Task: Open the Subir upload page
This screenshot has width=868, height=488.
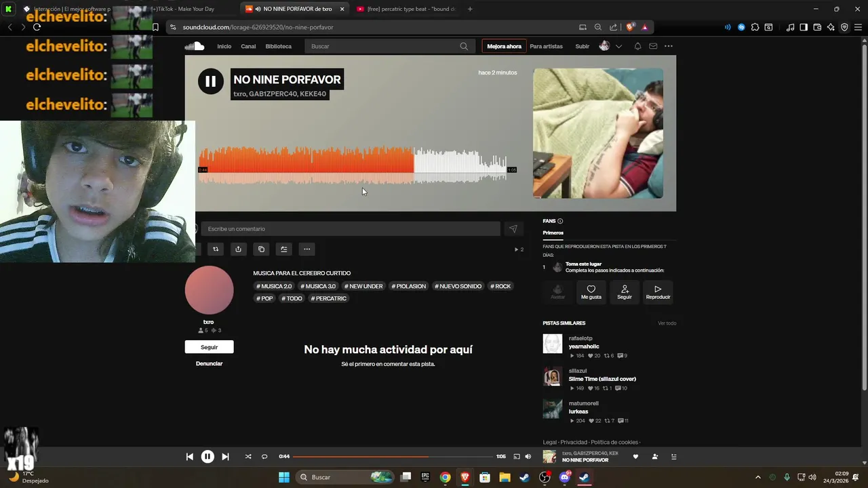Action: (x=583, y=46)
